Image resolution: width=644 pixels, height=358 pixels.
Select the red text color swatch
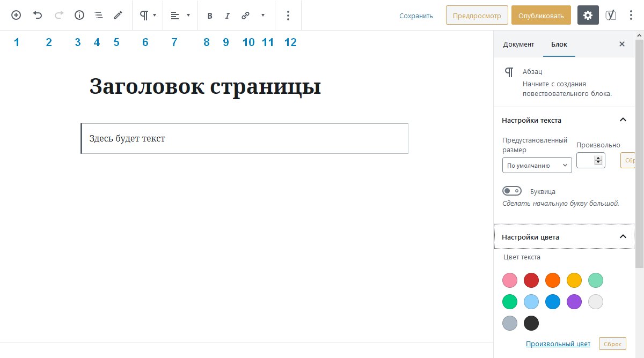(531, 280)
